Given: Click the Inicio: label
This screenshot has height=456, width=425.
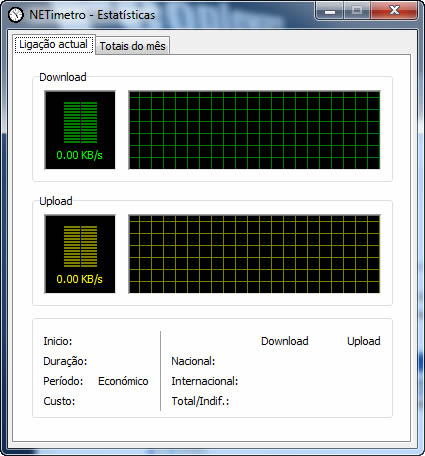Looking at the screenshot, I should 58,341.
